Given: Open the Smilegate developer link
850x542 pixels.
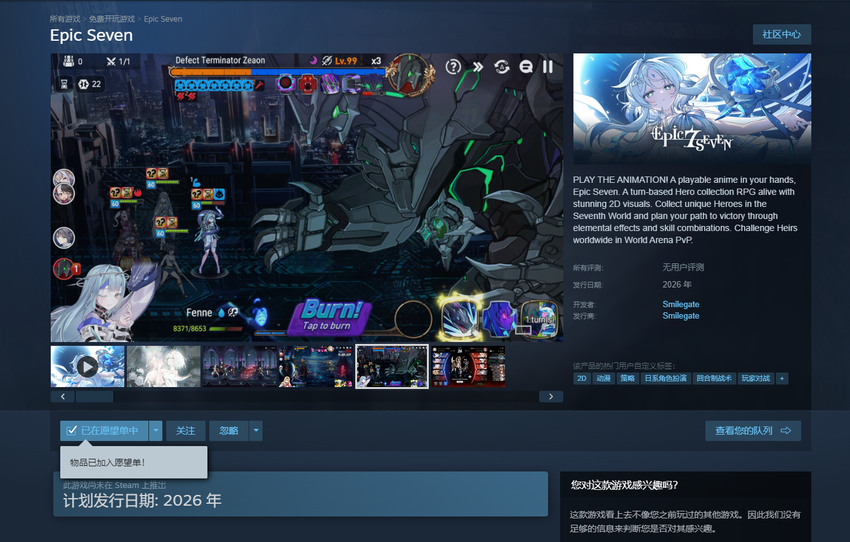Looking at the screenshot, I should 681,304.
